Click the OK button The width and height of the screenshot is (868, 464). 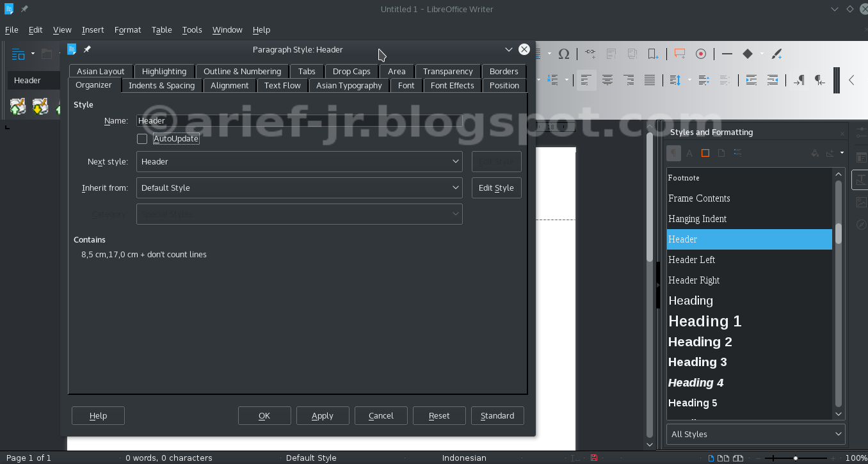pos(264,415)
